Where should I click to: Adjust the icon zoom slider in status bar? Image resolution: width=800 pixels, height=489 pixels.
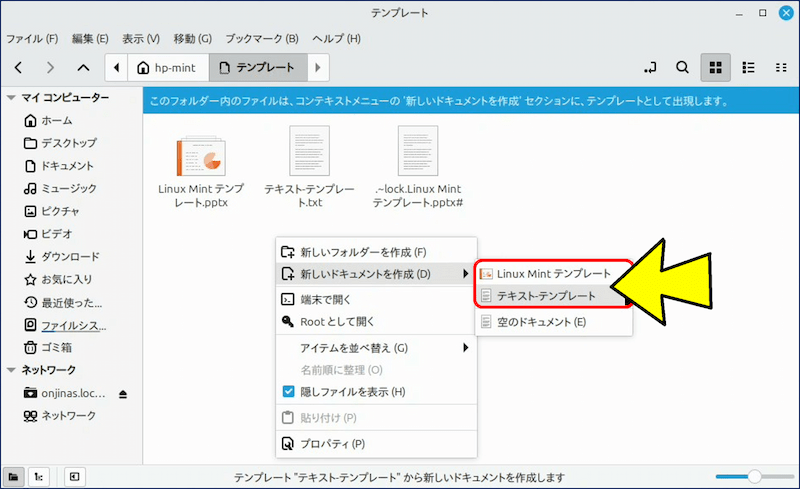coord(755,477)
